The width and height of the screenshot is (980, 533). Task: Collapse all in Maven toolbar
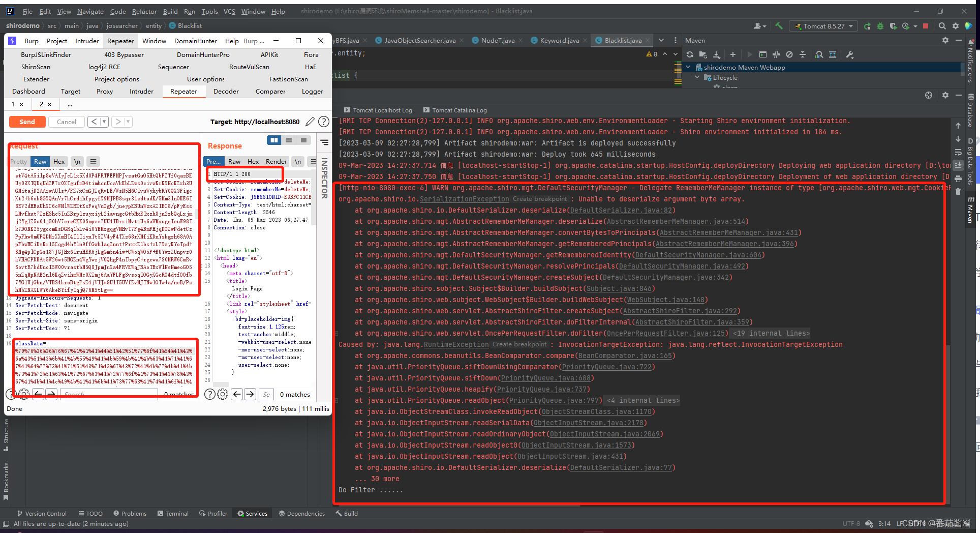(x=803, y=54)
